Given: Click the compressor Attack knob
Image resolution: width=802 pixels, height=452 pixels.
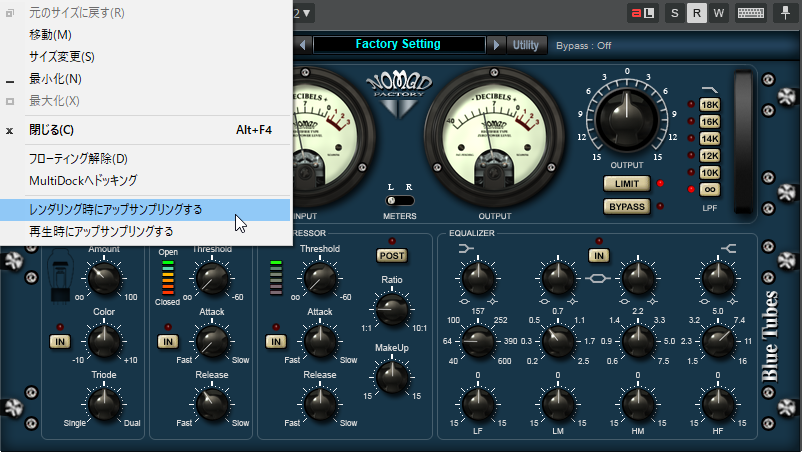Looking at the screenshot, I should [320, 341].
